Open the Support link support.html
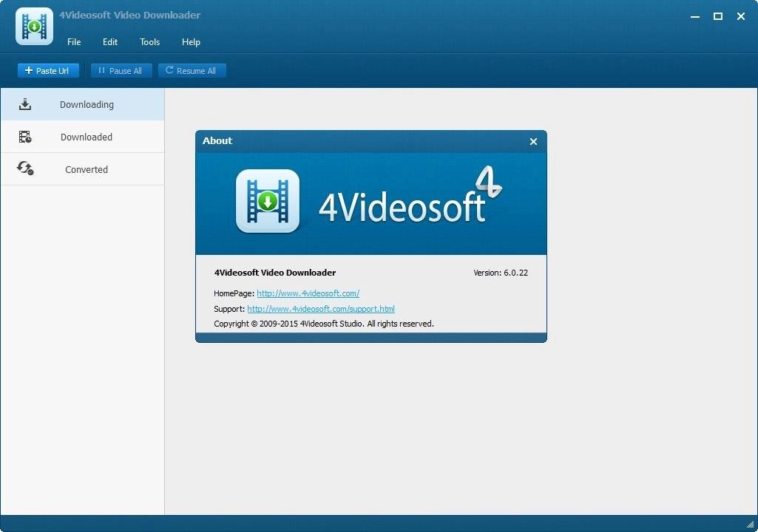 tap(321, 309)
